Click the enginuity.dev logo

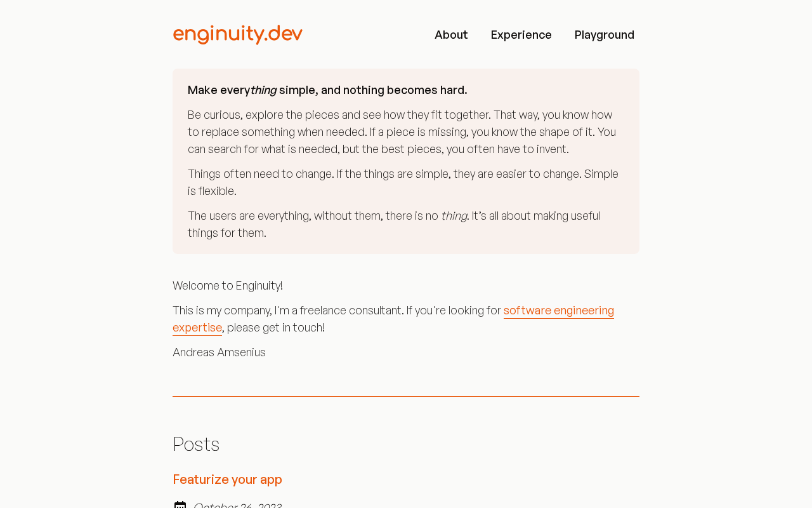click(237, 34)
